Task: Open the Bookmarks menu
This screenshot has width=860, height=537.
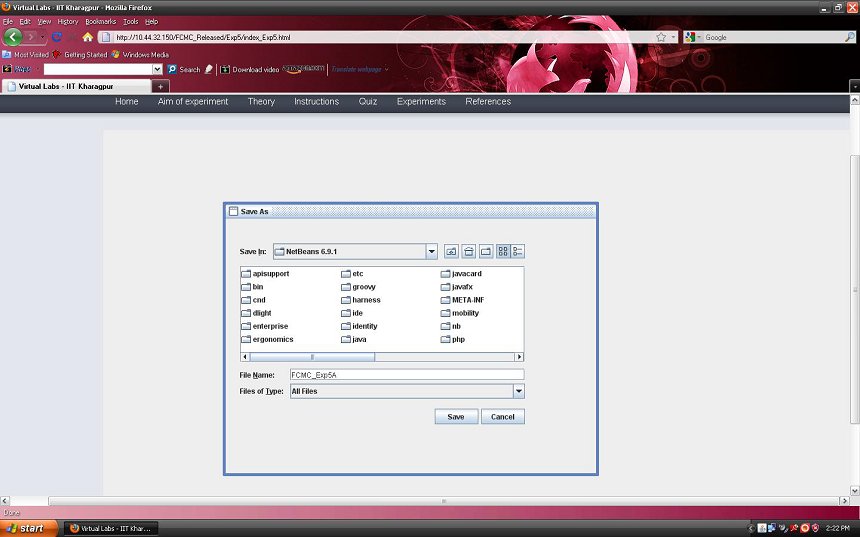Action: (x=100, y=21)
